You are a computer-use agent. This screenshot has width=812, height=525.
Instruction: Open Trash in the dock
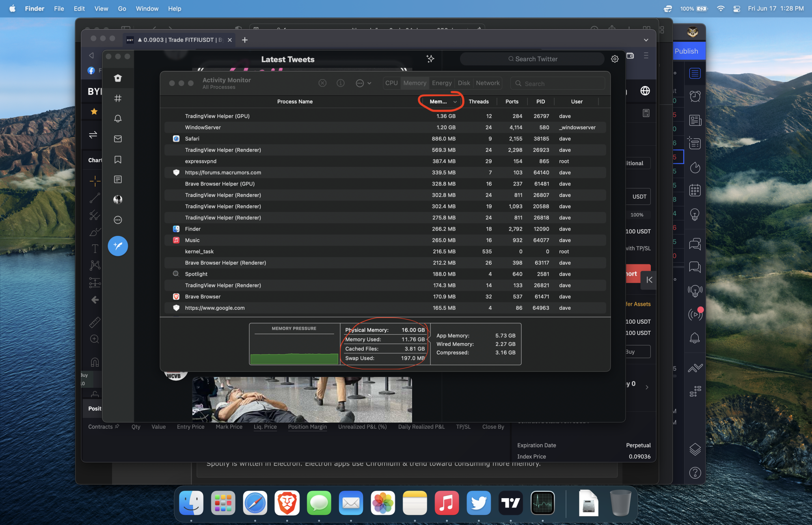click(620, 503)
